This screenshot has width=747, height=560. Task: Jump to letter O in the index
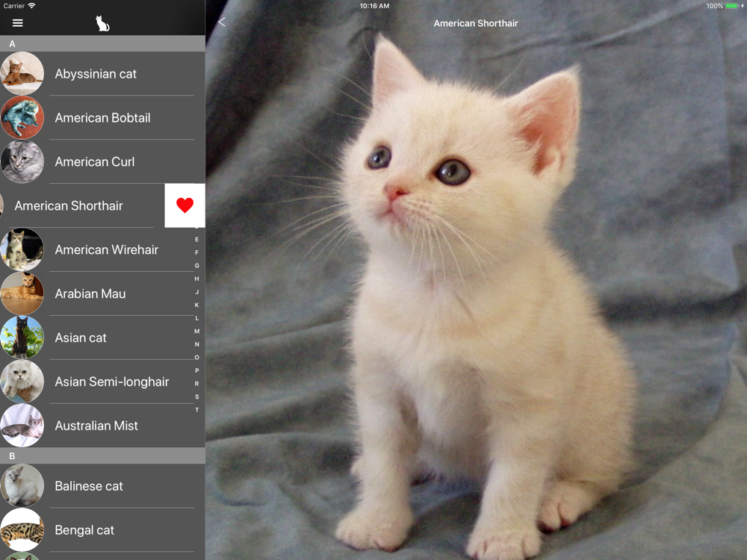coord(196,357)
